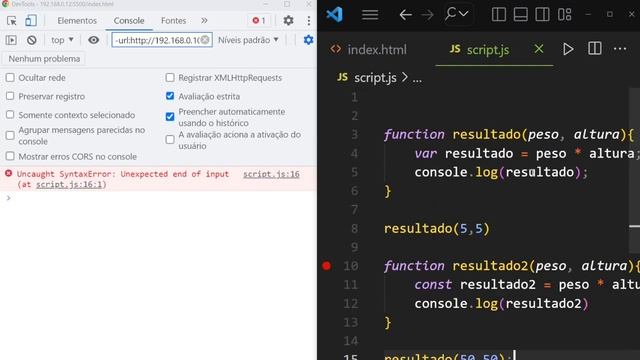Split the editor right
This screenshot has width=640, height=360.
coord(595,49)
